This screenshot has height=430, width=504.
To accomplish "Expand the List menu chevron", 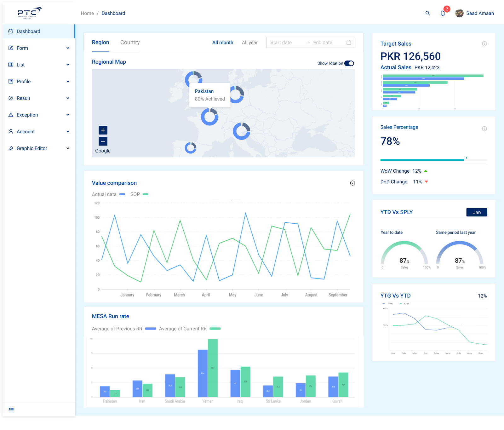I will coord(68,65).
